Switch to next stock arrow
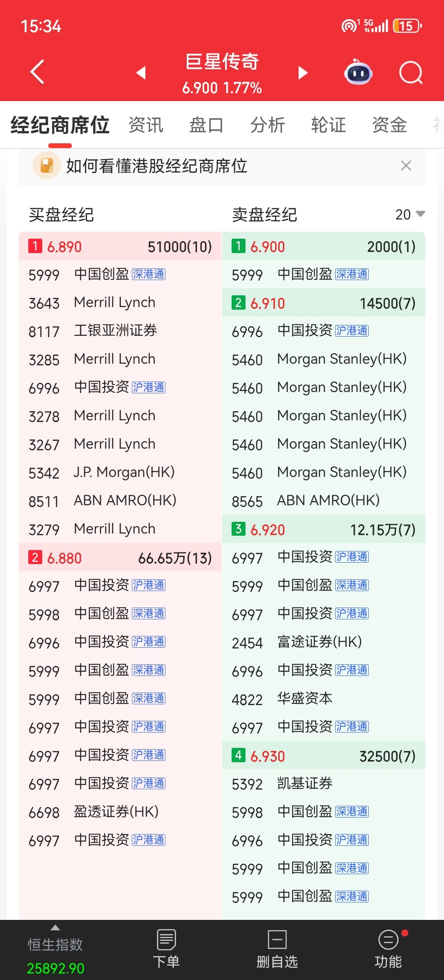Image resolution: width=444 pixels, height=980 pixels. [303, 73]
